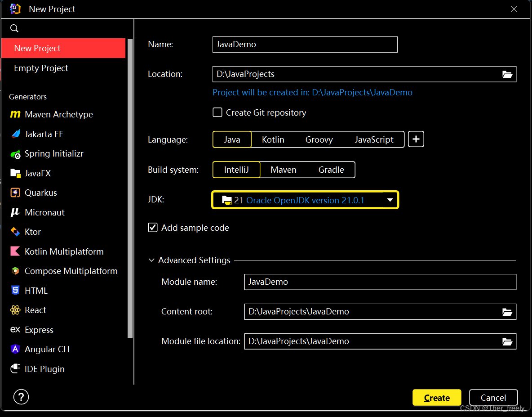Select the Compose Multiplatform generator label

coord(71,271)
